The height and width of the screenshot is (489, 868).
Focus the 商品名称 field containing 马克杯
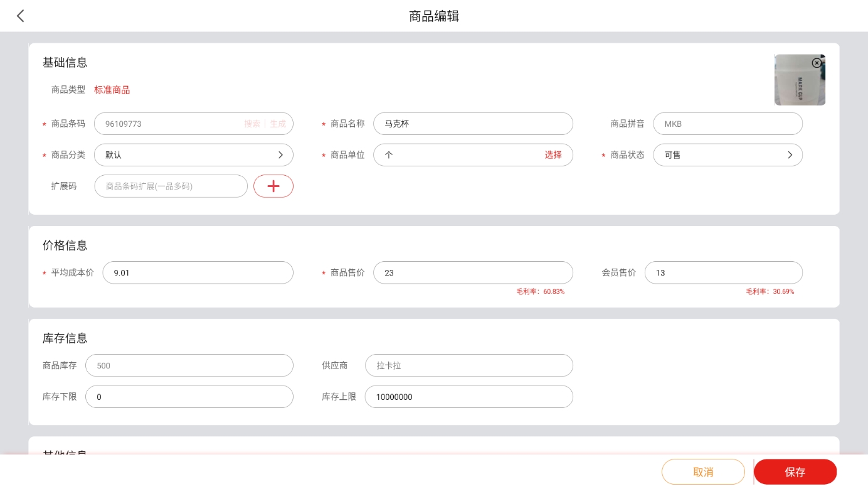coord(472,124)
